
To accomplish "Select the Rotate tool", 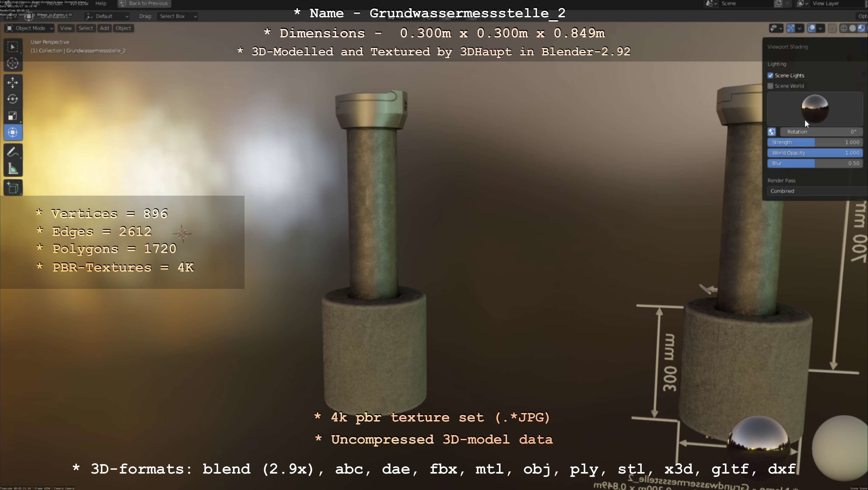I will pos(13,99).
